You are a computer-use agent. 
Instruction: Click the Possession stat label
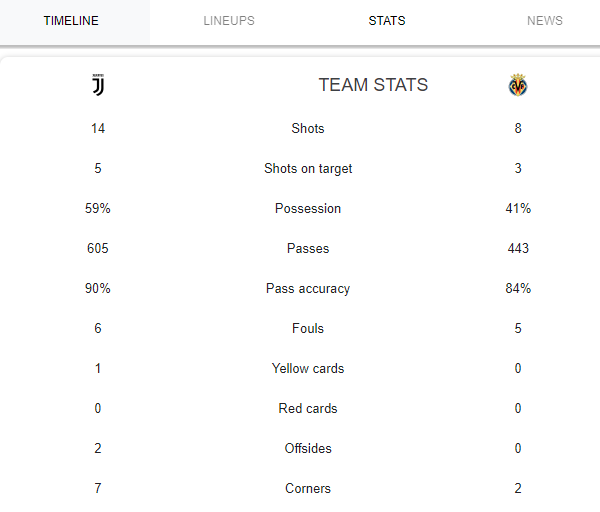(308, 208)
